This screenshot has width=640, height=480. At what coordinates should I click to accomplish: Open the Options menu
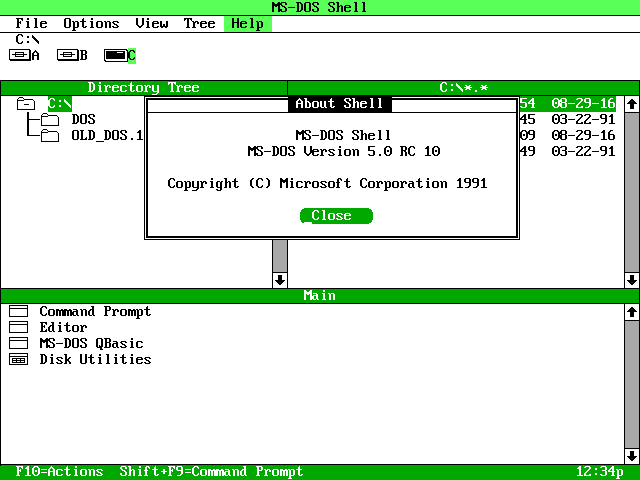click(91, 23)
